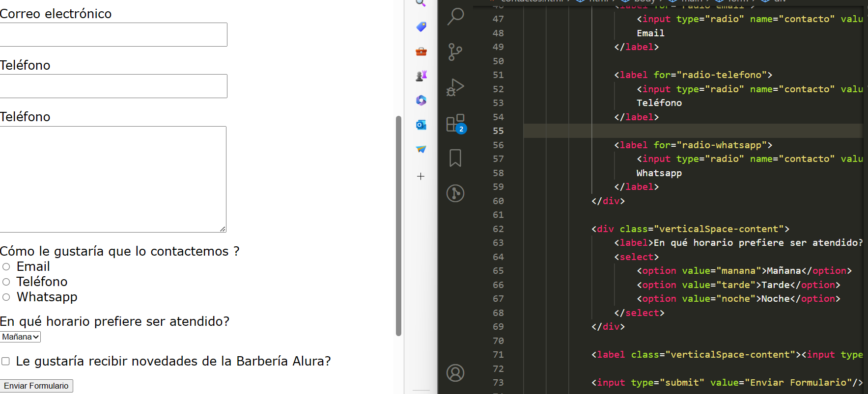Image resolution: width=868 pixels, height=394 pixels.
Task: Click the closing </div> tag on line 60
Action: (608, 201)
